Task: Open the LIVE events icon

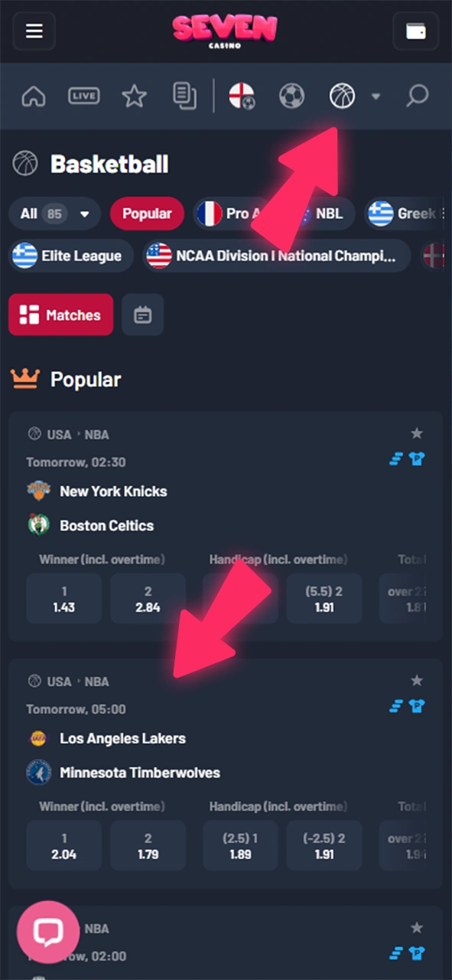Action: coord(84,96)
